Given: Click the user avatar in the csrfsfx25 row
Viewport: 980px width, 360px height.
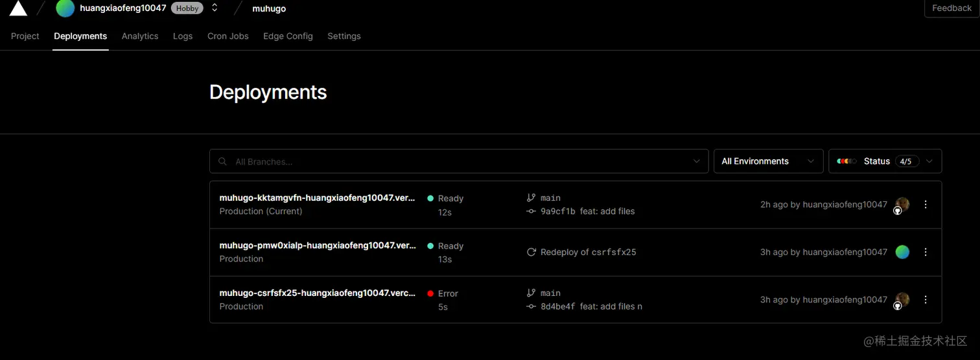Looking at the screenshot, I should [902, 300].
